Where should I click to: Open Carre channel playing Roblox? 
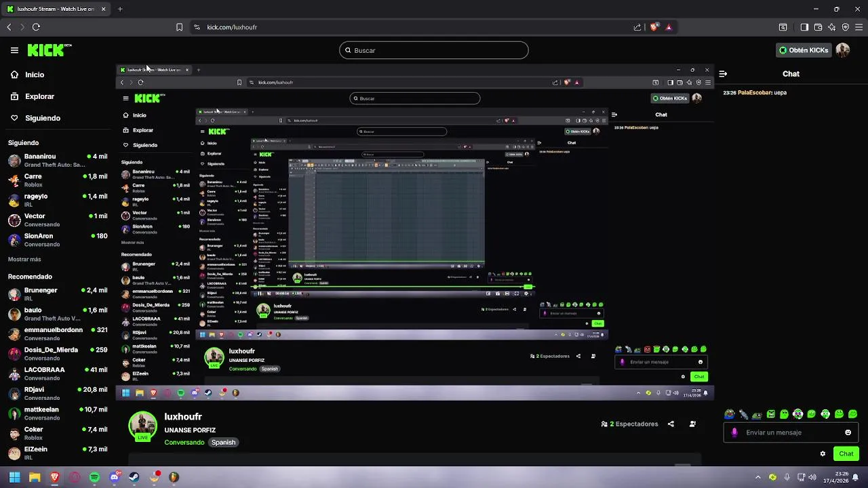tap(57, 180)
